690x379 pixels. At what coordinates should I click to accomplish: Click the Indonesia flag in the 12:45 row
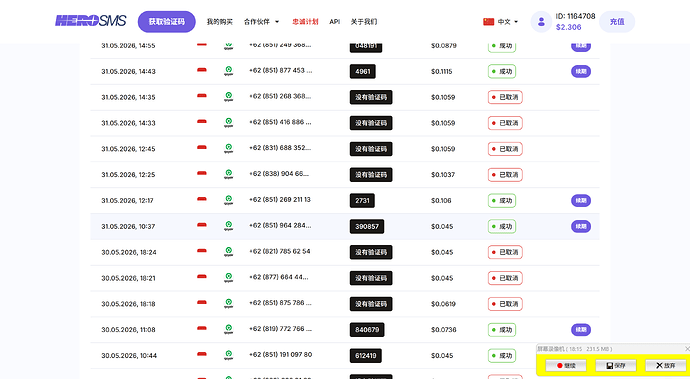click(x=202, y=147)
